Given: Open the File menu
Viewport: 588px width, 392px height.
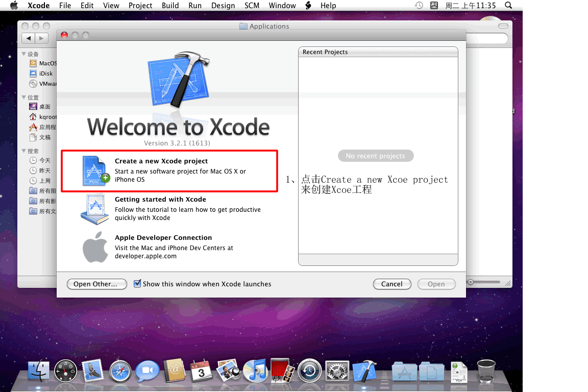Looking at the screenshot, I should click(x=65, y=5).
